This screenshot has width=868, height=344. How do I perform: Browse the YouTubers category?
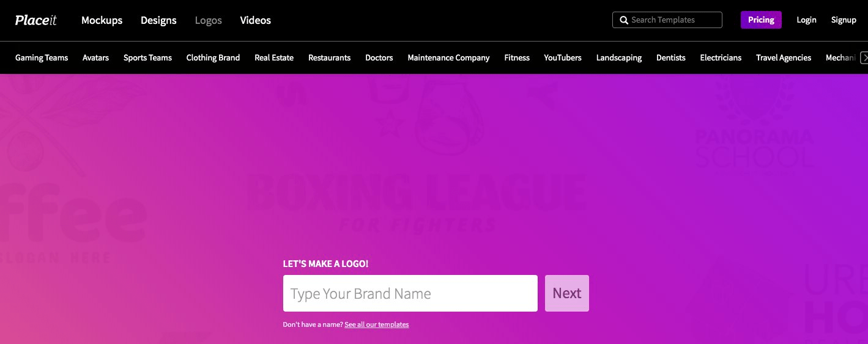pyautogui.click(x=562, y=57)
